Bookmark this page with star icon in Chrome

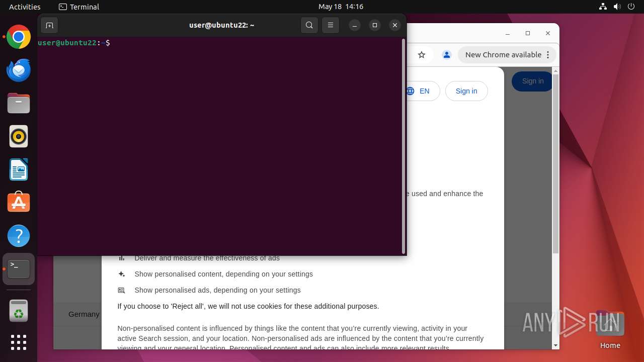[422, 55]
